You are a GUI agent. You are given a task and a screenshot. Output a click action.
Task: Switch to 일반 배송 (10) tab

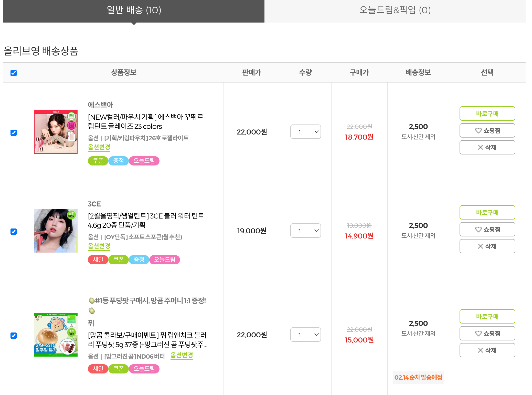pyautogui.click(x=134, y=11)
